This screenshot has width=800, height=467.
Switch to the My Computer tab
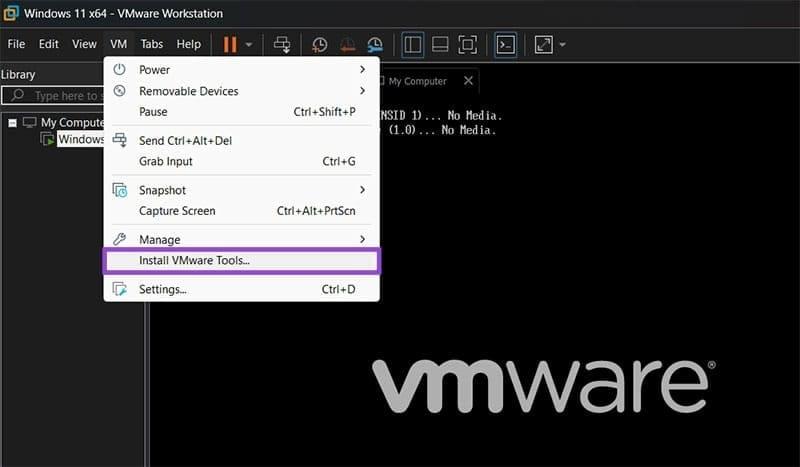(x=417, y=81)
